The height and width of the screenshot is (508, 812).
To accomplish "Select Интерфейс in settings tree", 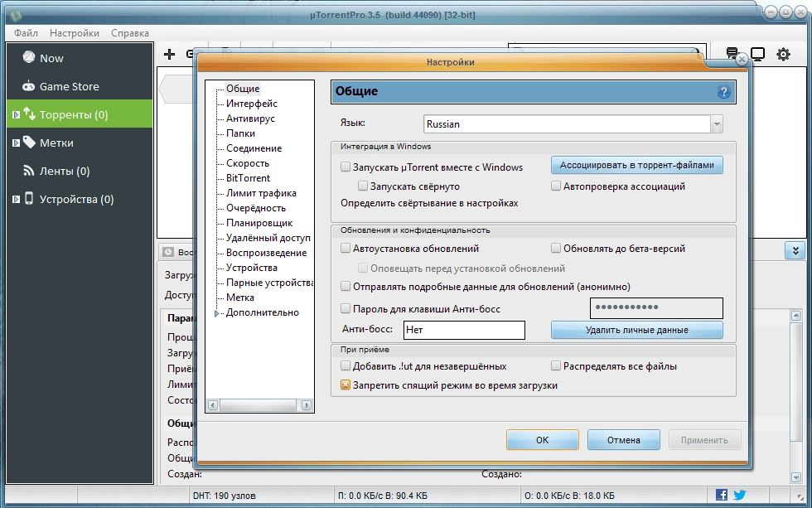I will click(x=252, y=104).
